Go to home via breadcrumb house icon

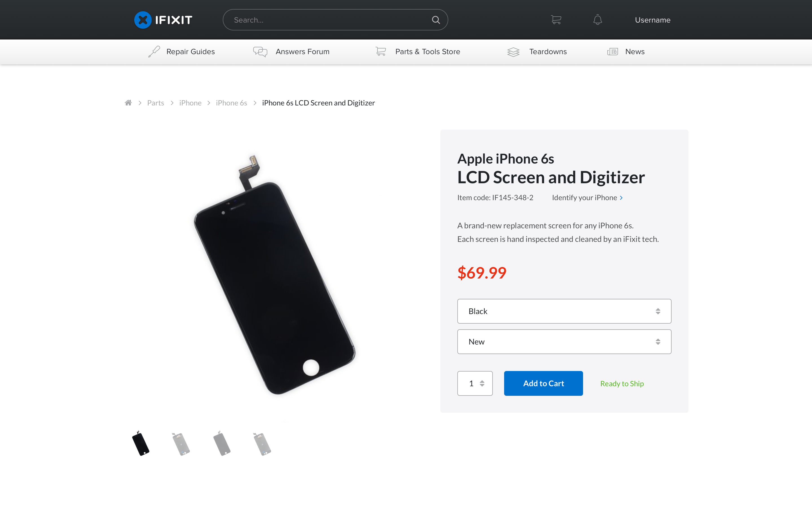[128, 103]
